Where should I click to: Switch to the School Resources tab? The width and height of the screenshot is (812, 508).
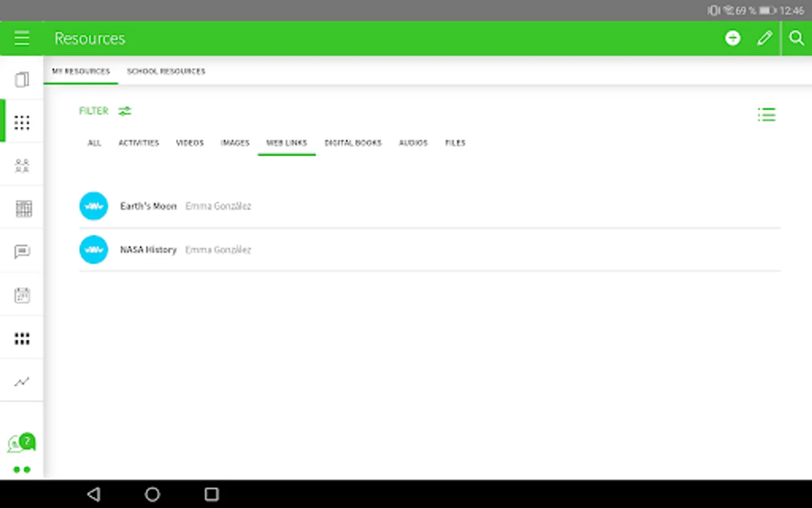(166, 71)
